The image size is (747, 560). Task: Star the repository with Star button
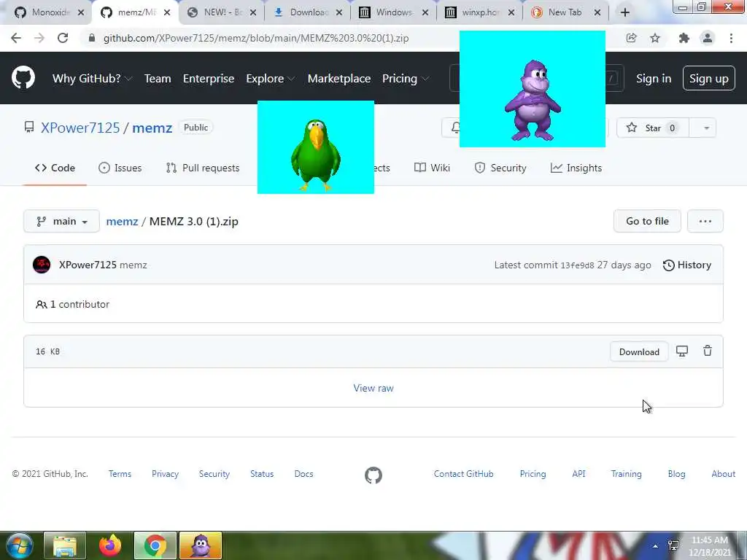(x=653, y=128)
